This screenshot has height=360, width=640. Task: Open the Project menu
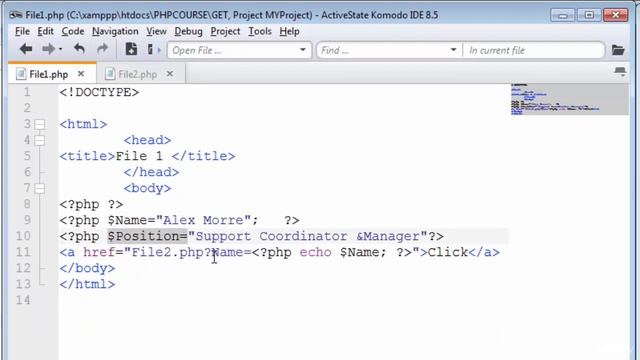225,31
